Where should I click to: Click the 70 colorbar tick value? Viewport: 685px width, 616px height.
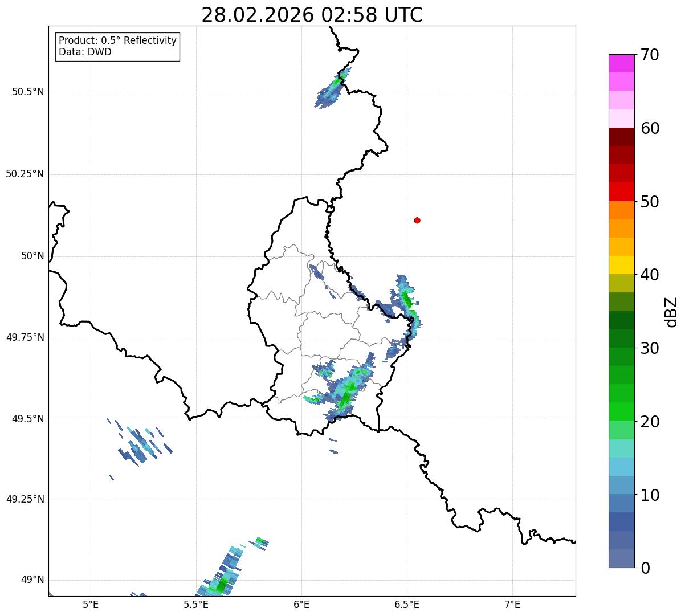[x=650, y=55]
